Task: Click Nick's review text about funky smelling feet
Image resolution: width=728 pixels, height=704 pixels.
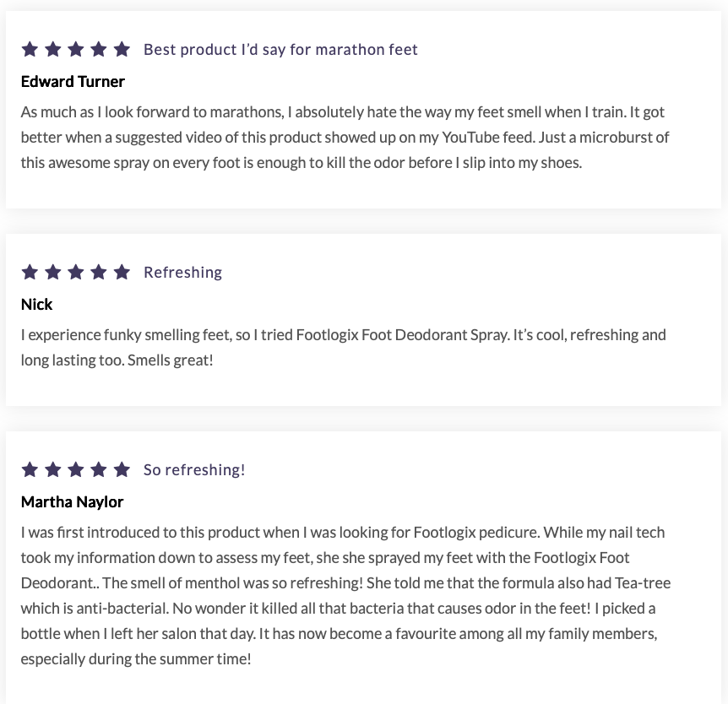Action: pos(343,347)
